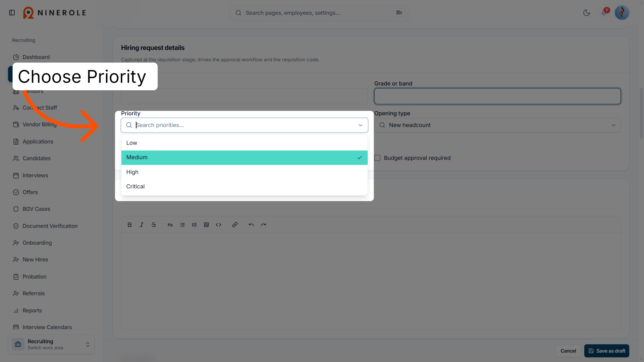Insert code block in editor
This screenshot has width=644, height=362.
coord(218,225)
